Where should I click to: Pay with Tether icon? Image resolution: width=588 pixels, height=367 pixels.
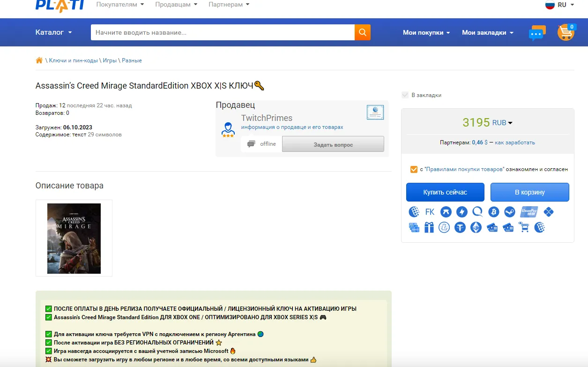[460, 228]
